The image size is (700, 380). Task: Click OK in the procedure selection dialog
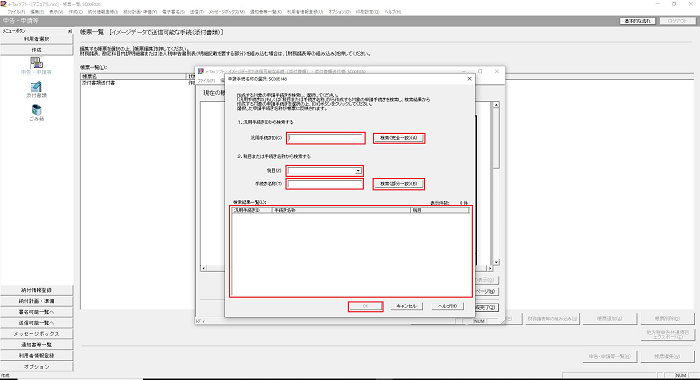coord(365,306)
